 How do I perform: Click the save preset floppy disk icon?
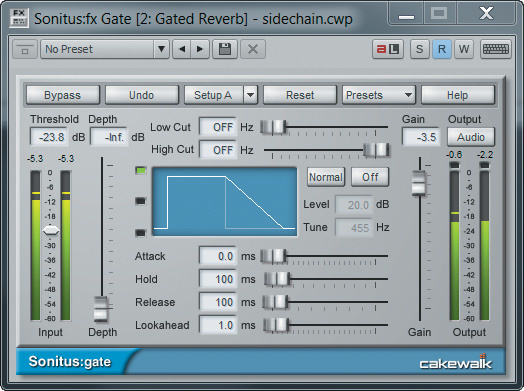tap(225, 49)
